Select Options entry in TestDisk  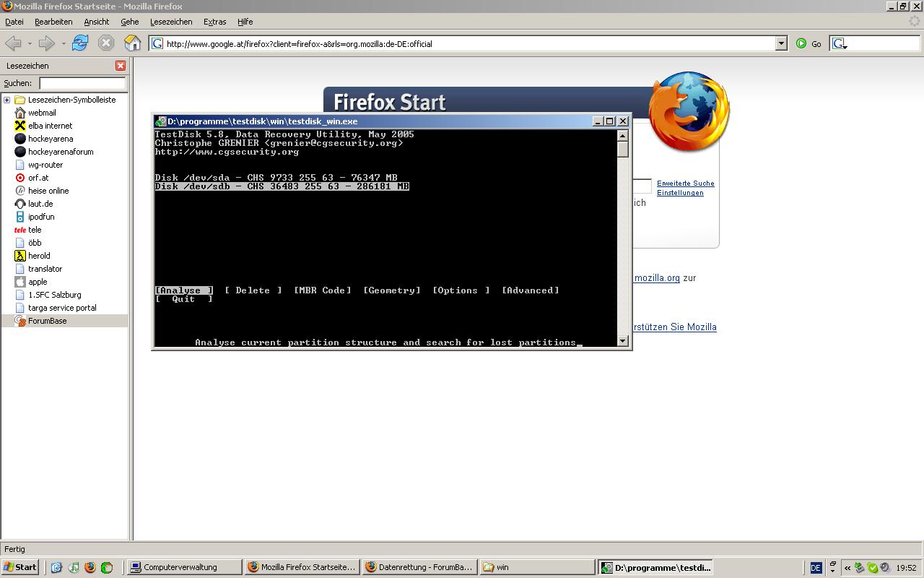461,290
